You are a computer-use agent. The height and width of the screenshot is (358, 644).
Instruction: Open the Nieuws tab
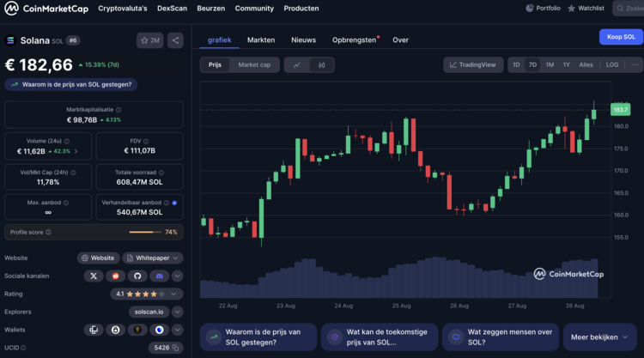(x=303, y=40)
